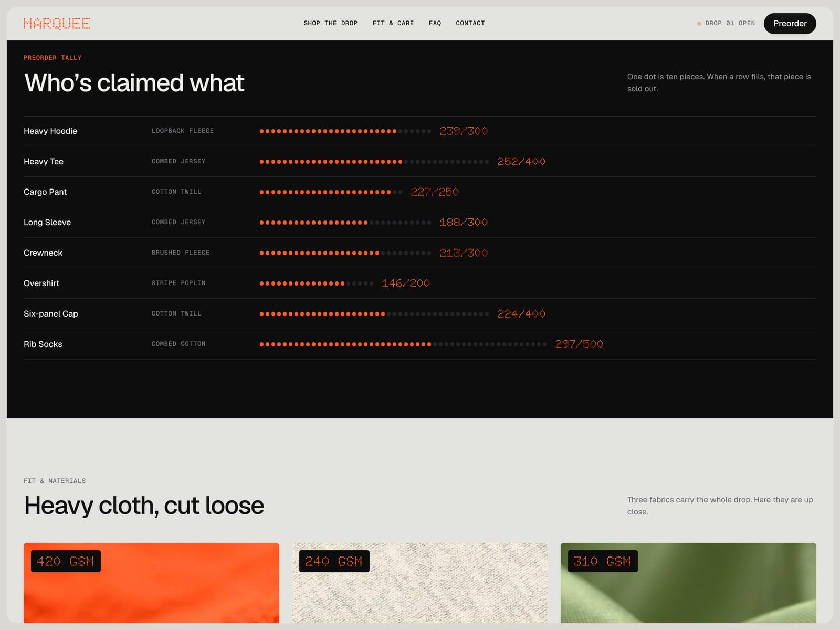The width and height of the screenshot is (840, 630).
Task: Click the Rib Socks dot progress bar
Action: 403,344
